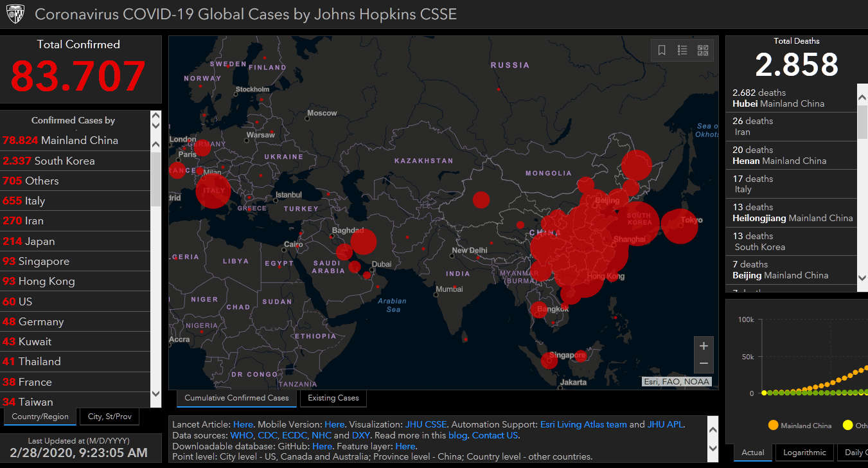Select 93 Singapore row
This screenshot has height=468, width=868.
pos(75,261)
